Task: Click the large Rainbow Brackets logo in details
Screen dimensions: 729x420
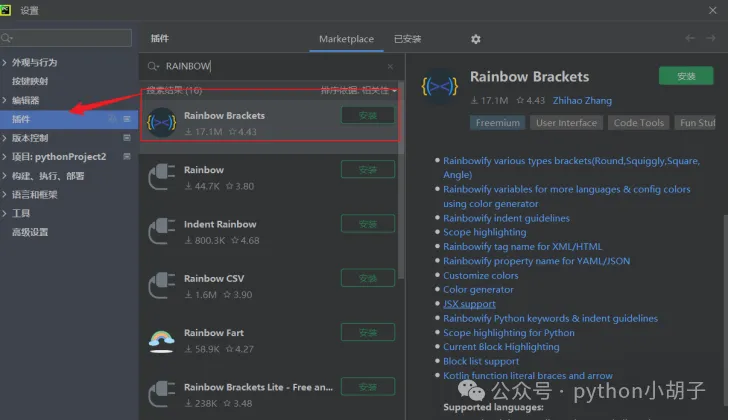Action: click(x=439, y=87)
